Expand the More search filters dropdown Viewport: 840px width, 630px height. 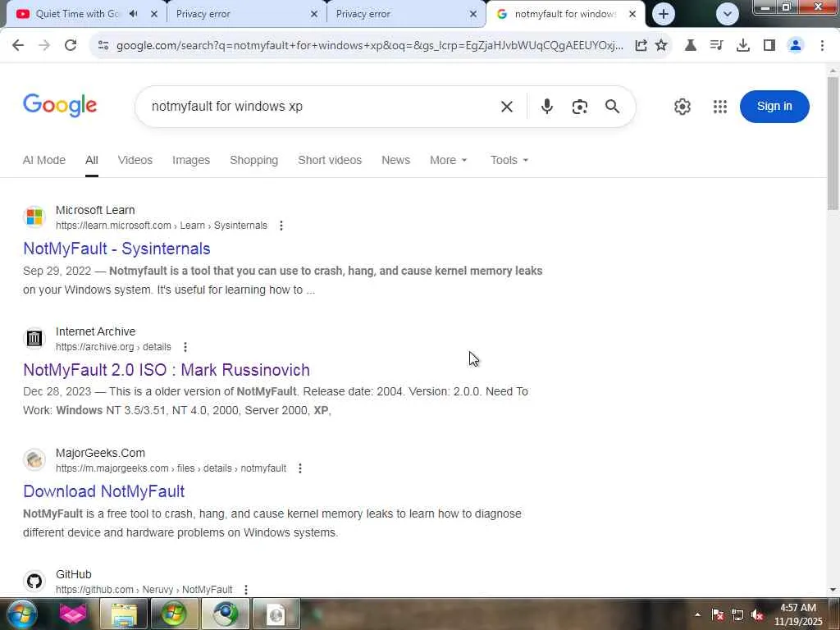point(449,160)
